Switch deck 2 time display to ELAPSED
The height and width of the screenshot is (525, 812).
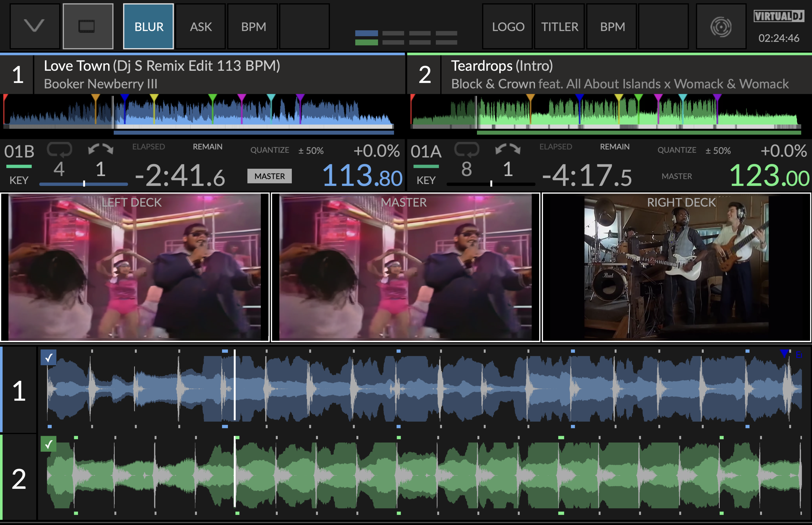pyautogui.click(x=556, y=147)
